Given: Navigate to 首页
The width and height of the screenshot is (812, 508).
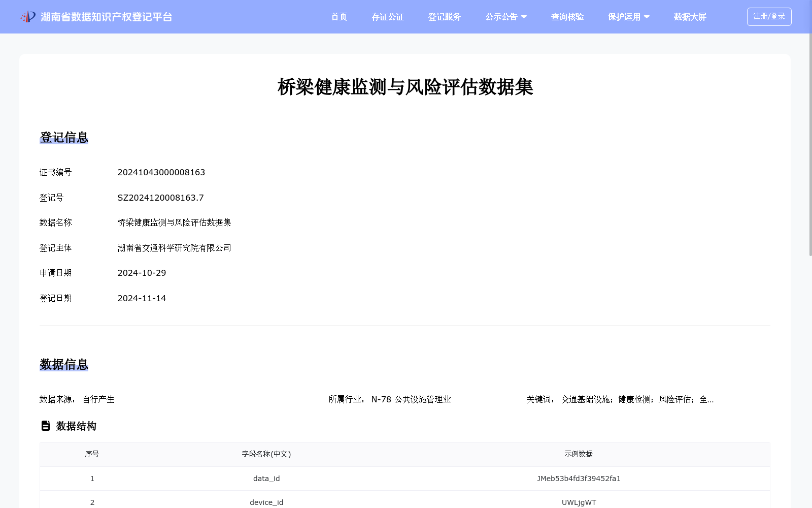Looking at the screenshot, I should click(x=339, y=17).
